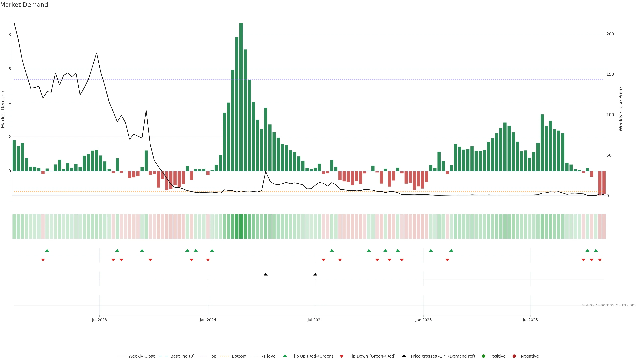Image resolution: width=644 pixels, height=362 pixels.
Task: Click the source: sharemaestro.com text
Action: coord(609,305)
